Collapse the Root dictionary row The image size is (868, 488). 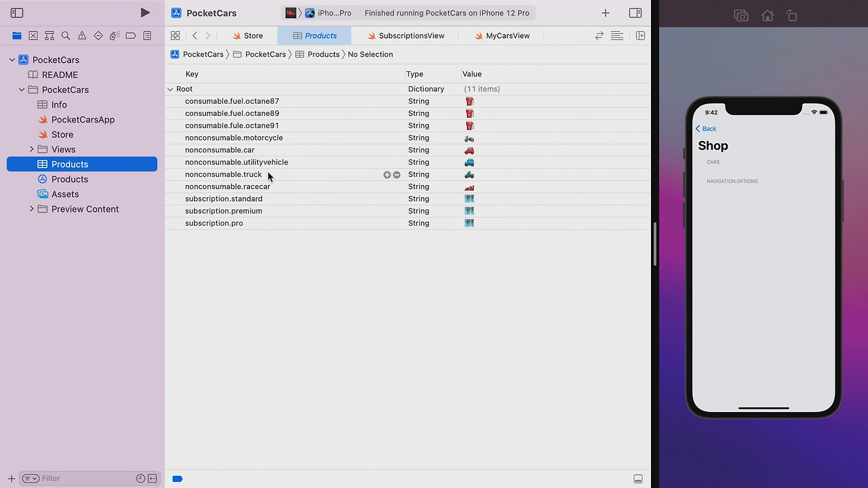pos(170,89)
